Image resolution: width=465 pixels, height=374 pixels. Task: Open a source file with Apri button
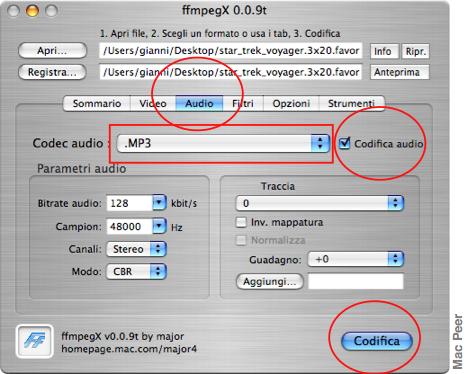[52, 51]
